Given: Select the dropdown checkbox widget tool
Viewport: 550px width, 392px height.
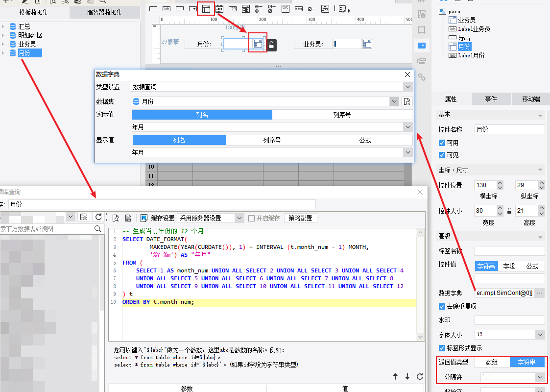Looking at the screenshot, I should click(x=206, y=9).
